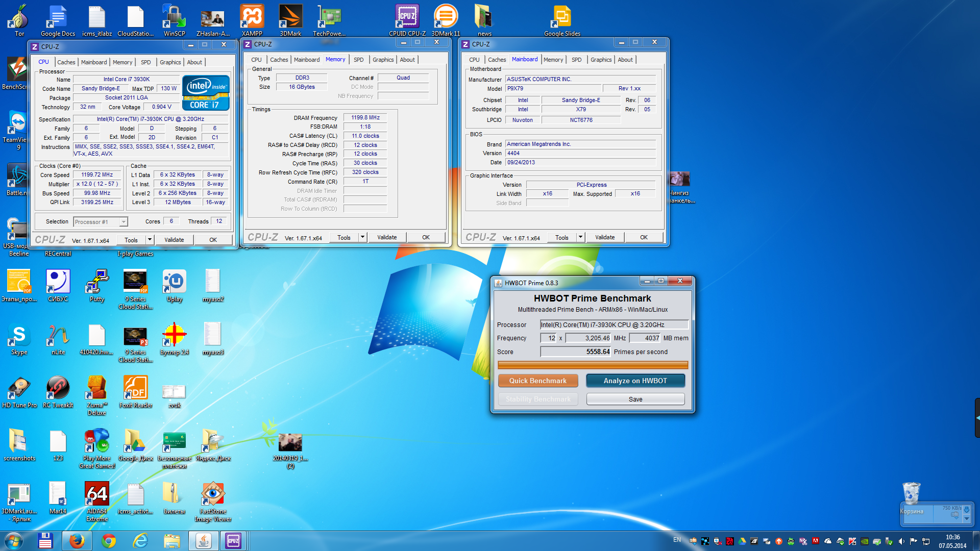This screenshot has width=980, height=551.
Task: Select Memory tab in right CPU-Z window
Action: (x=553, y=60)
